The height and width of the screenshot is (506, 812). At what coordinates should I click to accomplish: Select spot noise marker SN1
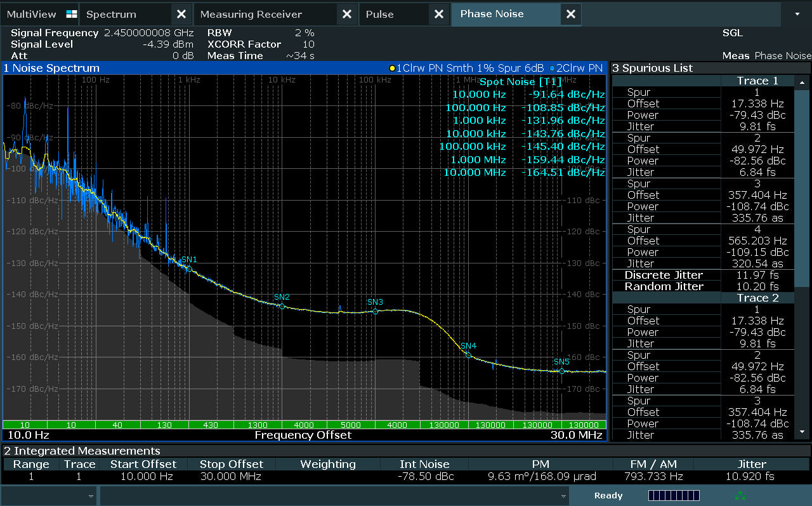[x=189, y=269]
